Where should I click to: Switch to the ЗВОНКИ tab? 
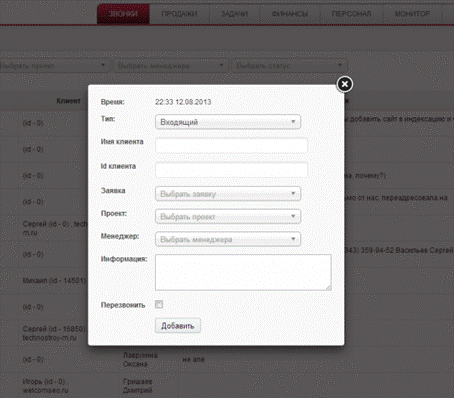coord(123,14)
